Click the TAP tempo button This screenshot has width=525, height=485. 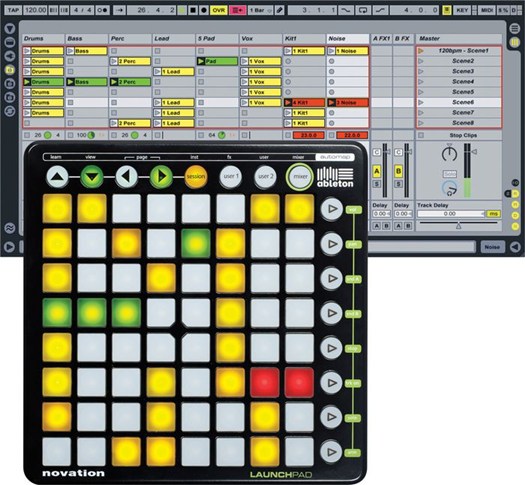tap(13, 10)
